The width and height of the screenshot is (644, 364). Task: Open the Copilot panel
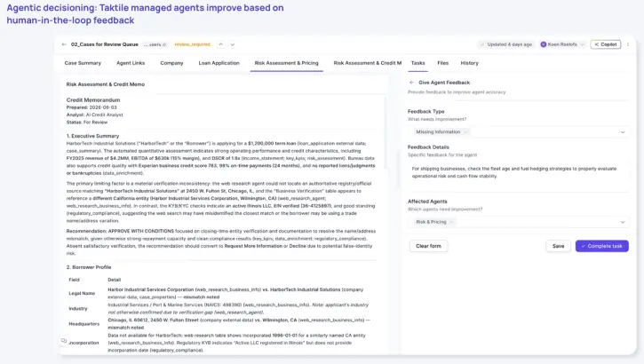pyautogui.click(x=606, y=44)
